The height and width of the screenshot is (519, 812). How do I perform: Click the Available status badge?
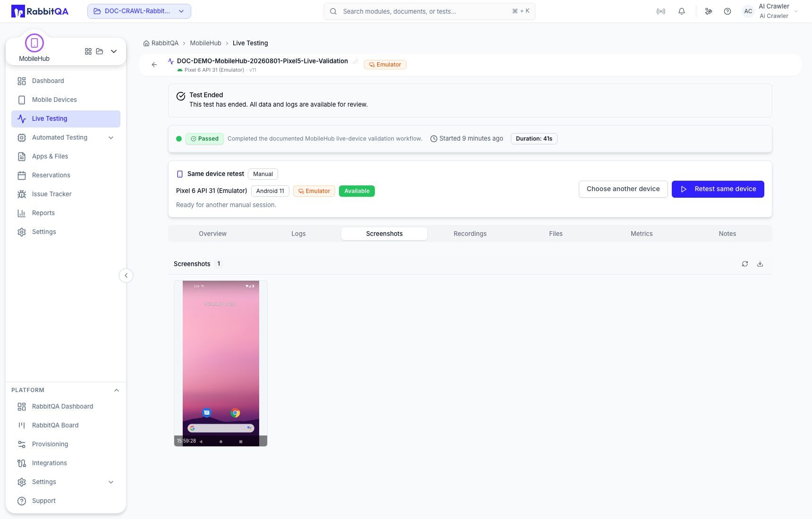point(357,191)
